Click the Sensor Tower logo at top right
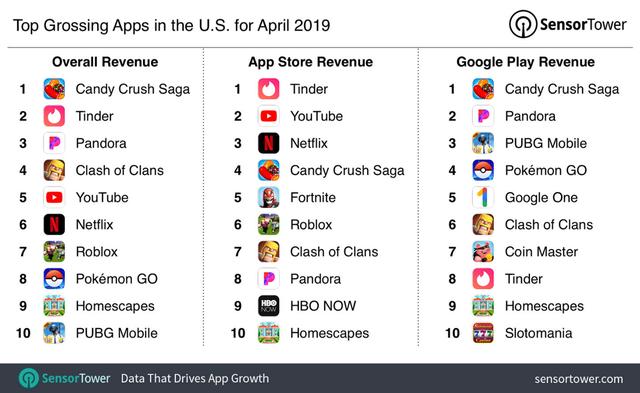The image size is (640, 393). coord(567,24)
